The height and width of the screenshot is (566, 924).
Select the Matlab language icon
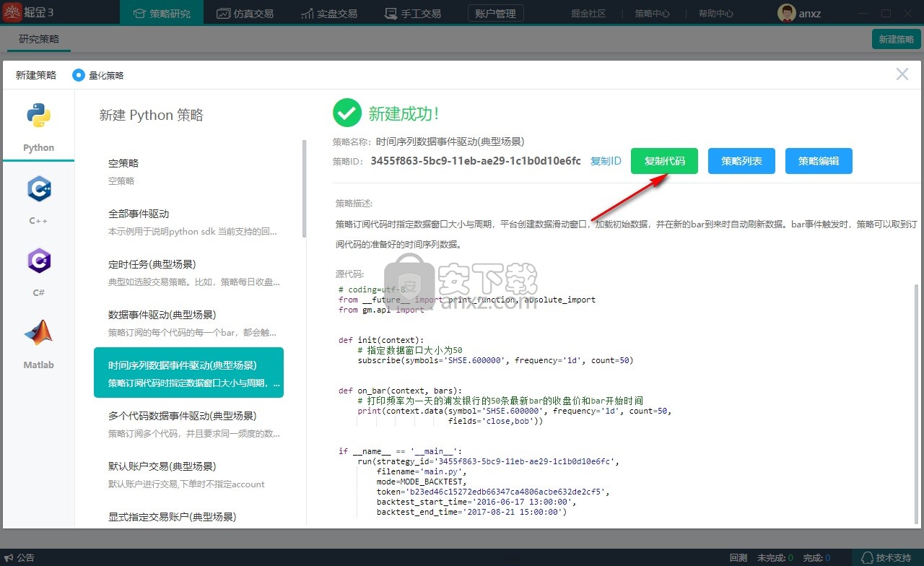(x=38, y=332)
